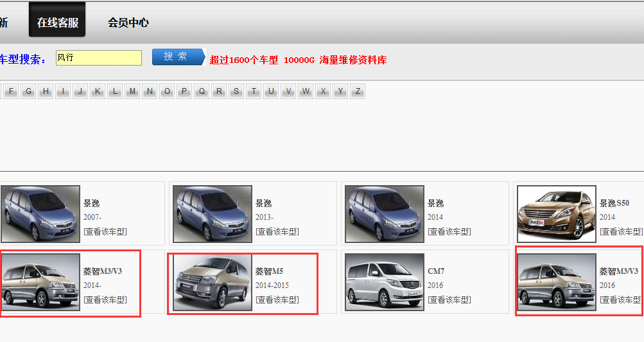Click the 车型搜索 input field
This screenshot has width=644, height=342.
tap(99, 58)
